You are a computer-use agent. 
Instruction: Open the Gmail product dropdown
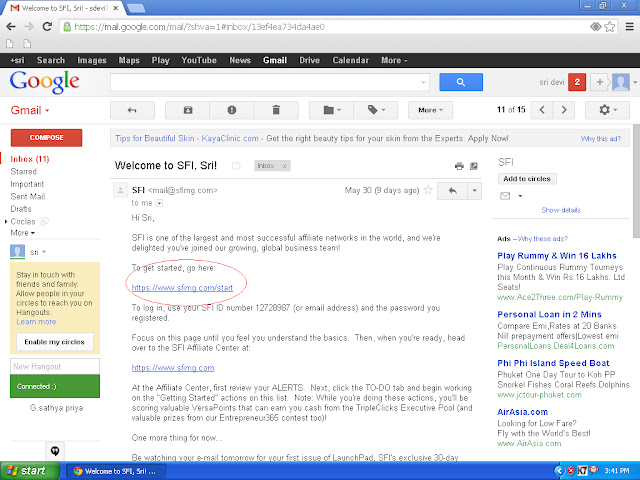[30, 111]
